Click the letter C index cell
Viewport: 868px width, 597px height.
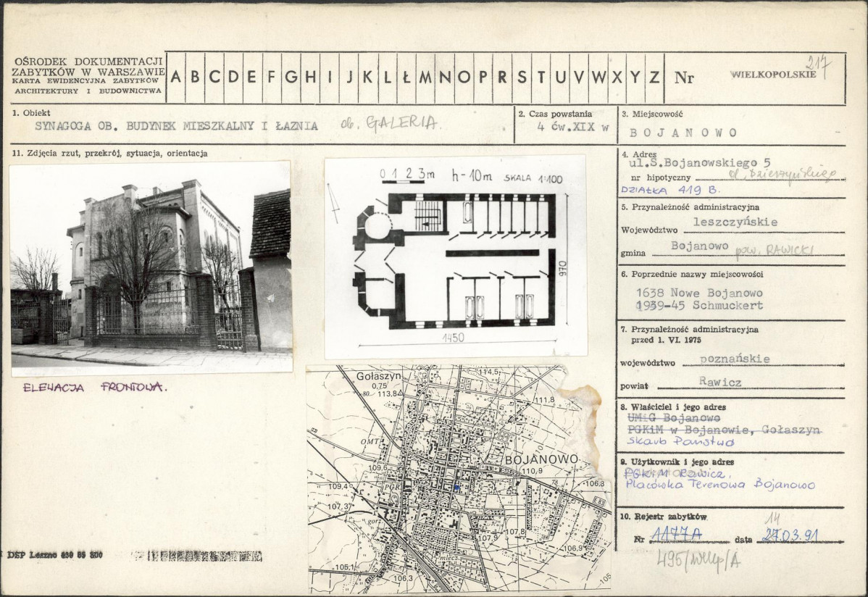coord(214,78)
